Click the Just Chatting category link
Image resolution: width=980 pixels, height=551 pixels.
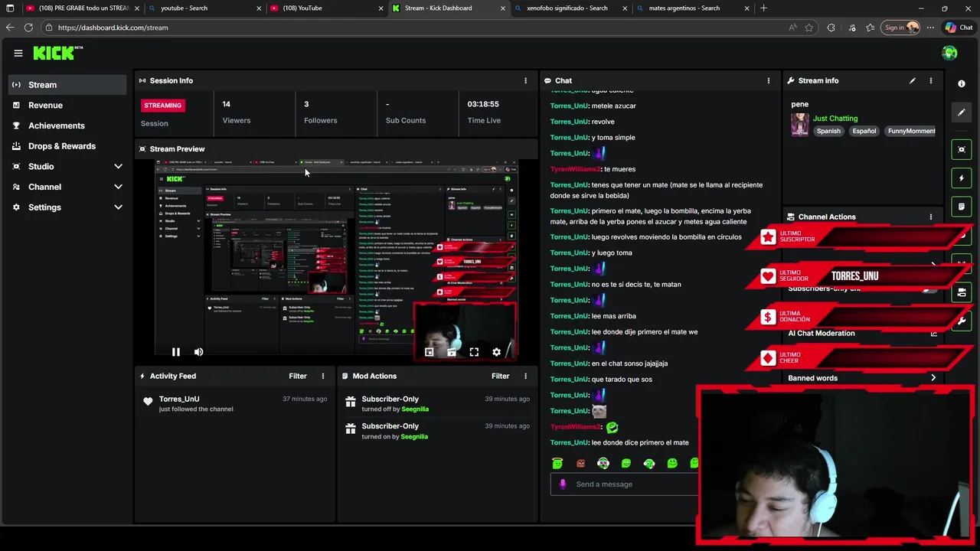coord(835,119)
